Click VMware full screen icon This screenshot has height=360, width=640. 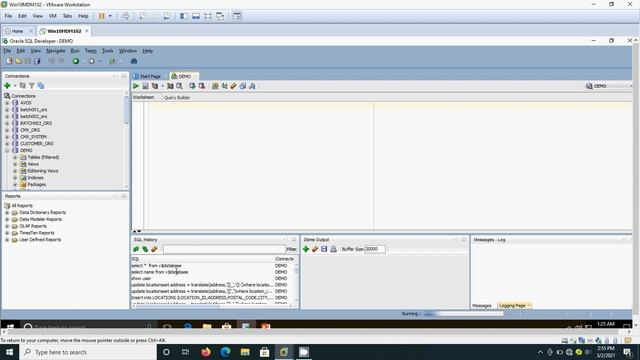pyautogui.click(x=208, y=16)
